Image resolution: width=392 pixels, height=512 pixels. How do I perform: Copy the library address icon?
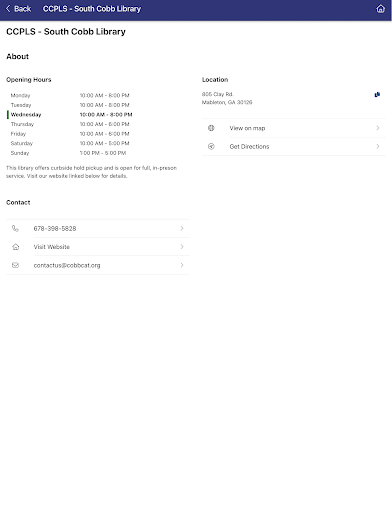pos(377,95)
